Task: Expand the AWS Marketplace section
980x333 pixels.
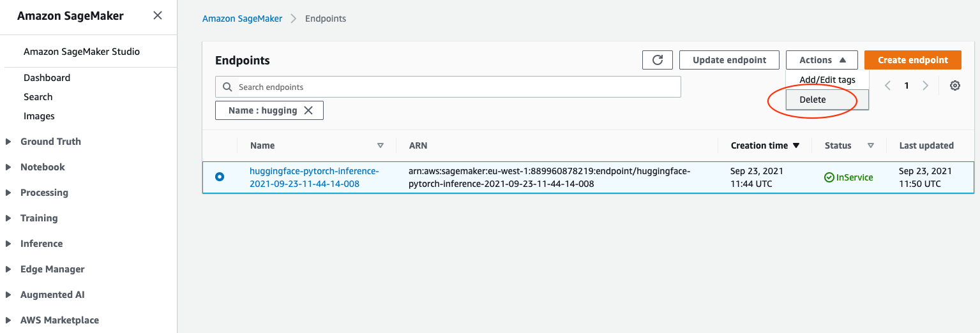Action: [8, 320]
